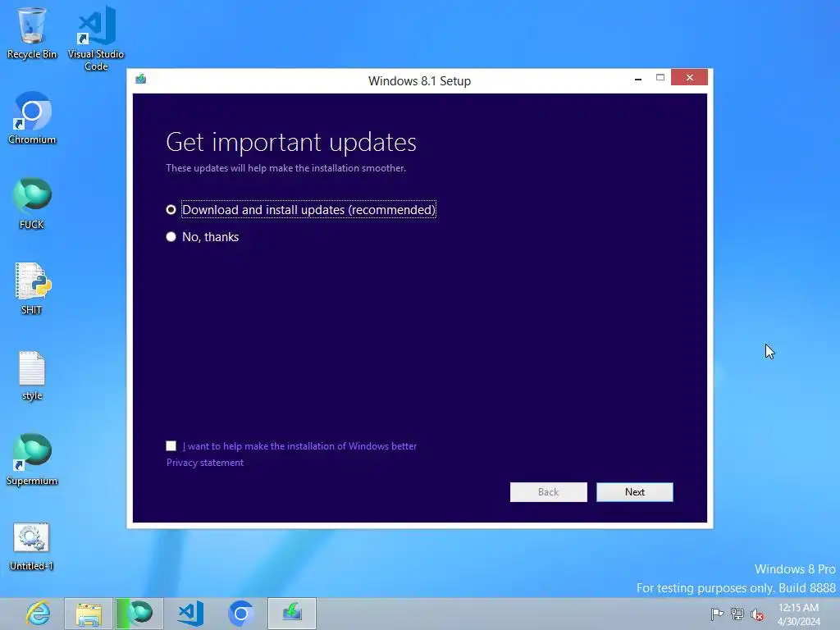Screen dimensions: 840x630
Task: Click the Get important updates heading
Action: 291,142
